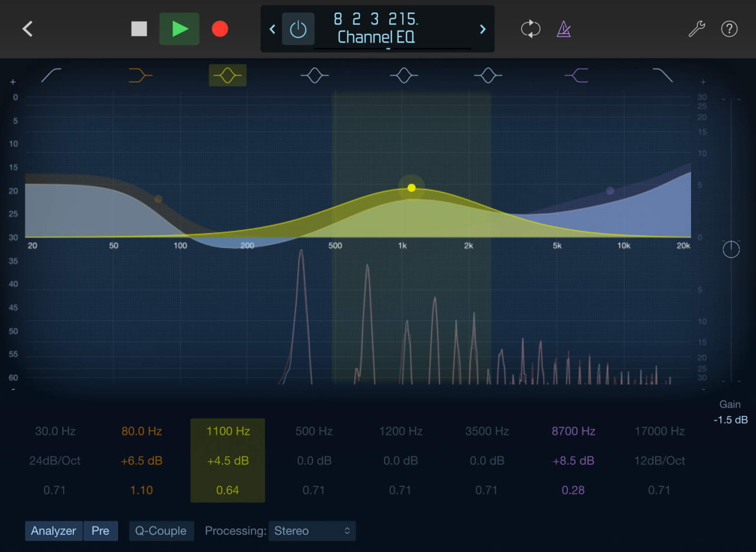Go to the next plugin with the right chevron

(482, 28)
